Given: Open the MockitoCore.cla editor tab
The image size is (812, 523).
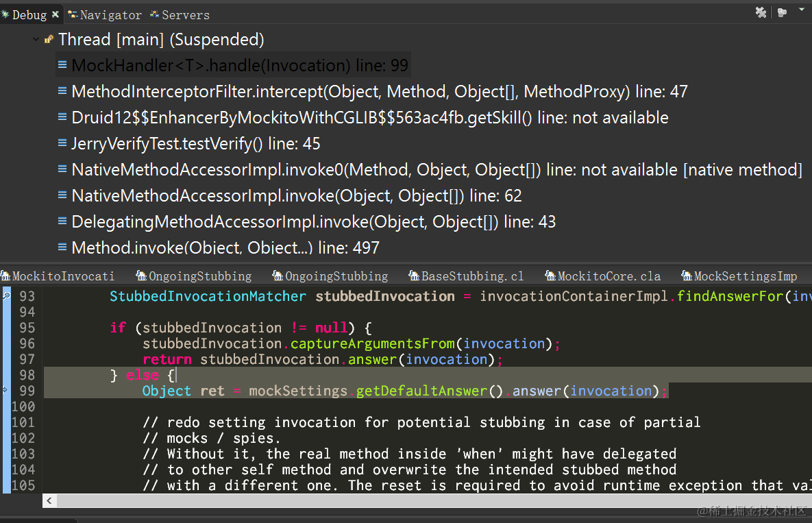Looking at the screenshot, I should click(603, 276).
